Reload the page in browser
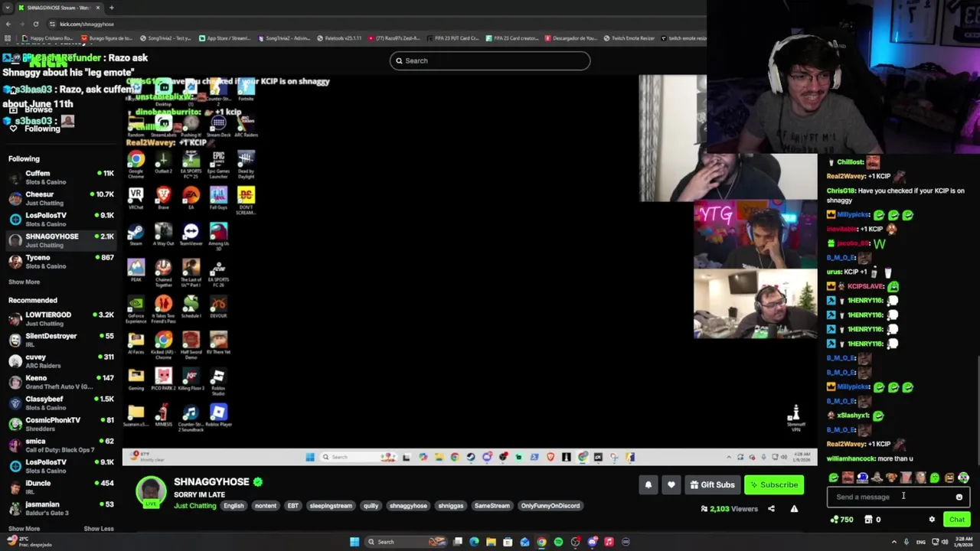Image resolution: width=980 pixels, height=551 pixels. (x=35, y=24)
